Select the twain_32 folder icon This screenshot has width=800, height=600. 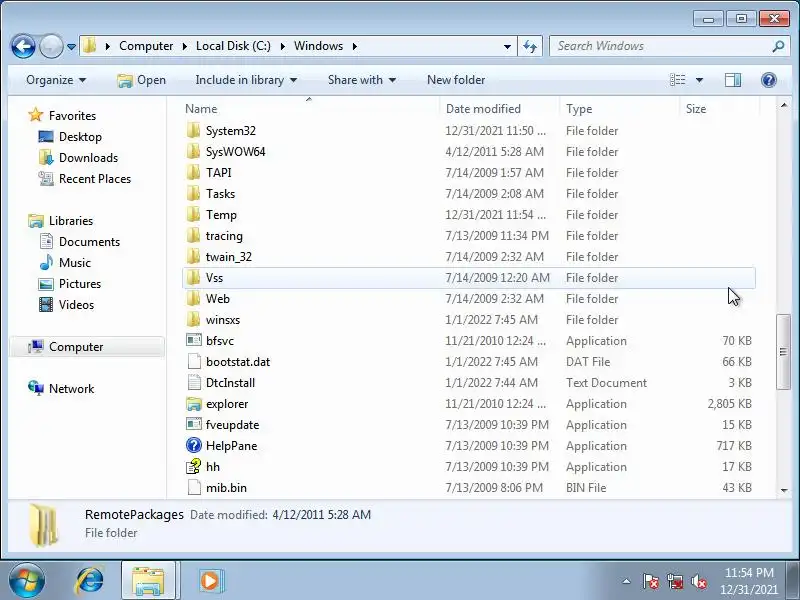(x=193, y=256)
